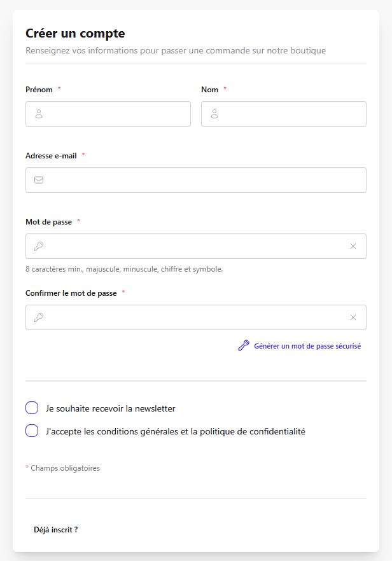
Task: Enable the newsletter subscription checkbox
Action: [x=32, y=408]
